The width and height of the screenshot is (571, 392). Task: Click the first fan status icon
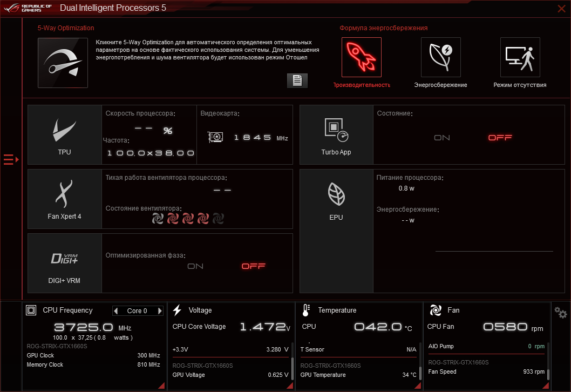pos(158,218)
